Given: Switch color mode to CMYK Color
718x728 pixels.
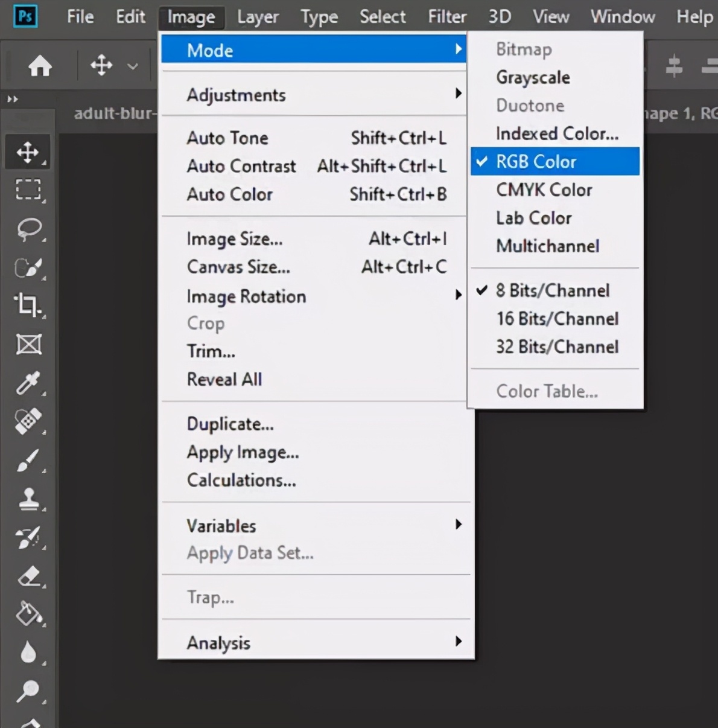Looking at the screenshot, I should [x=544, y=190].
